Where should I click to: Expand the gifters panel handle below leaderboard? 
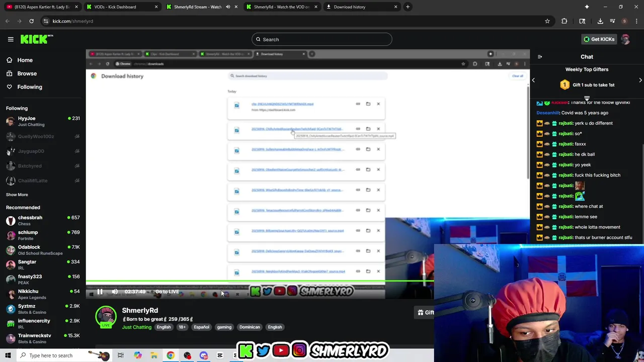click(587, 99)
